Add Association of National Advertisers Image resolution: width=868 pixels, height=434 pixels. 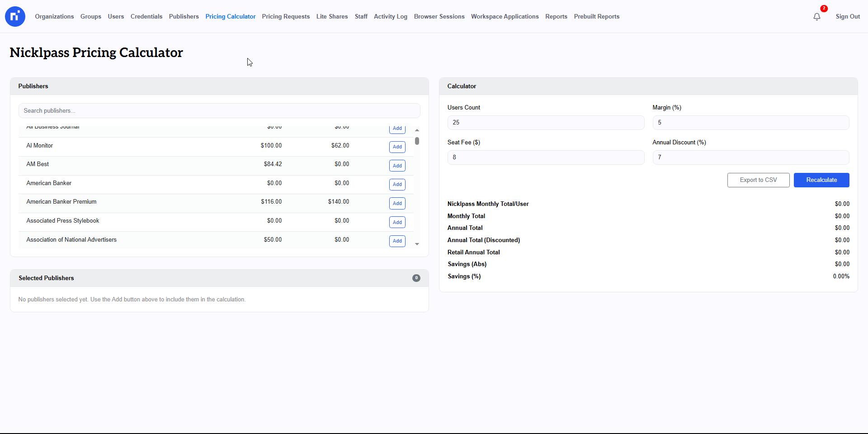tap(397, 241)
